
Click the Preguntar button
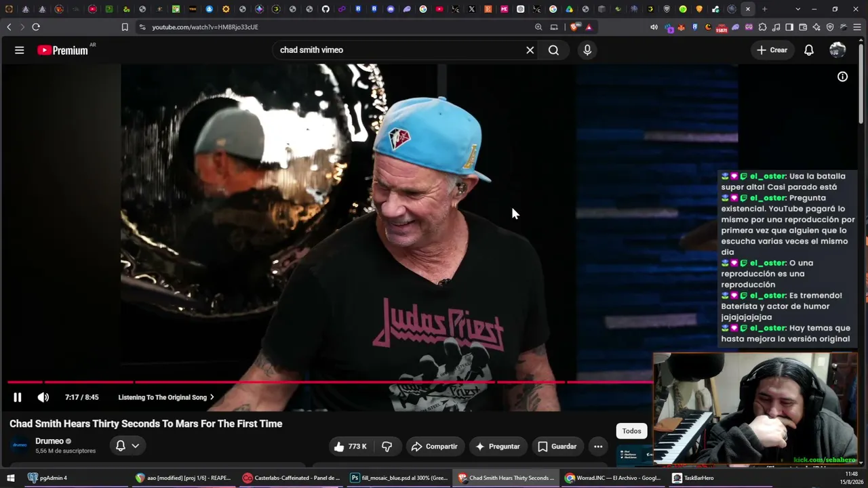click(x=498, y=447)
